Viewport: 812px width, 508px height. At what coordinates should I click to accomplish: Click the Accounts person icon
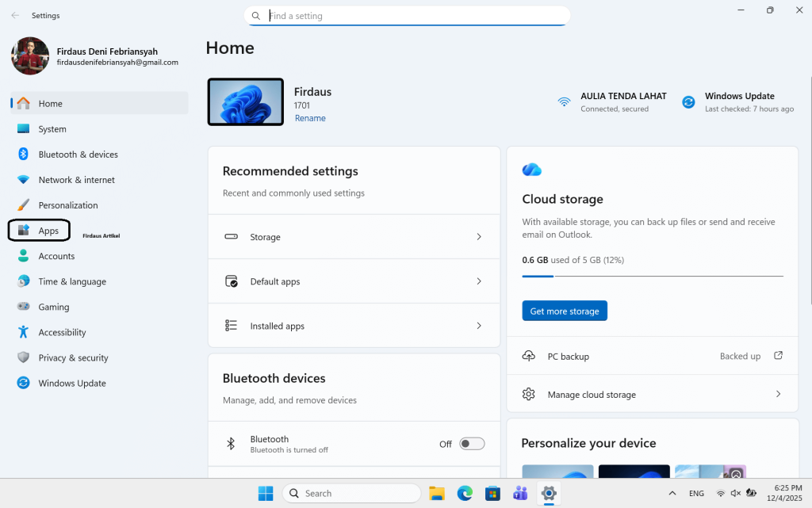tap(23, 255)
